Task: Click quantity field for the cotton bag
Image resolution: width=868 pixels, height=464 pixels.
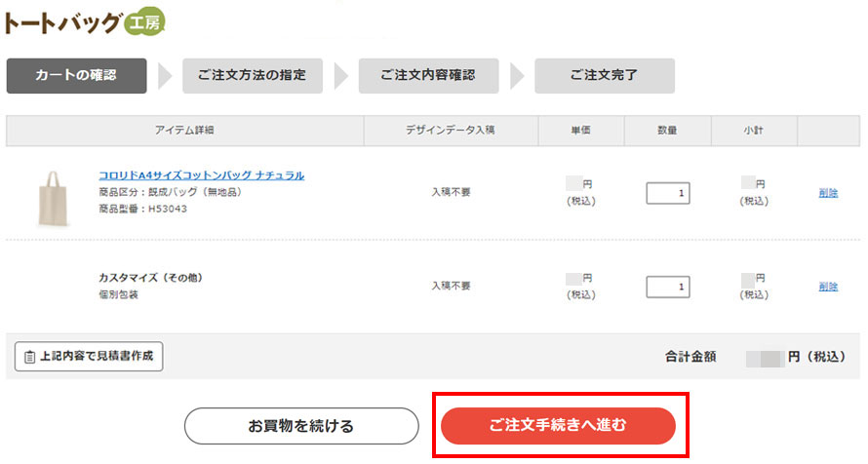Action: click(667, 193)
